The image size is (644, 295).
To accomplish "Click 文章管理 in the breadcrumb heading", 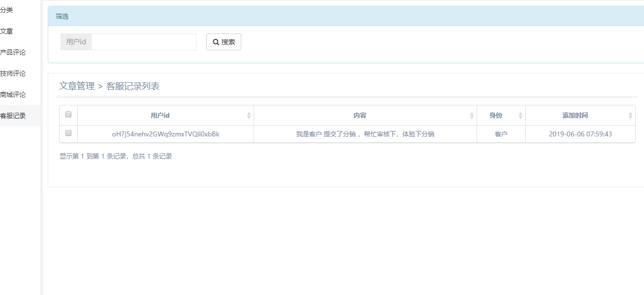I will [77, 86].
